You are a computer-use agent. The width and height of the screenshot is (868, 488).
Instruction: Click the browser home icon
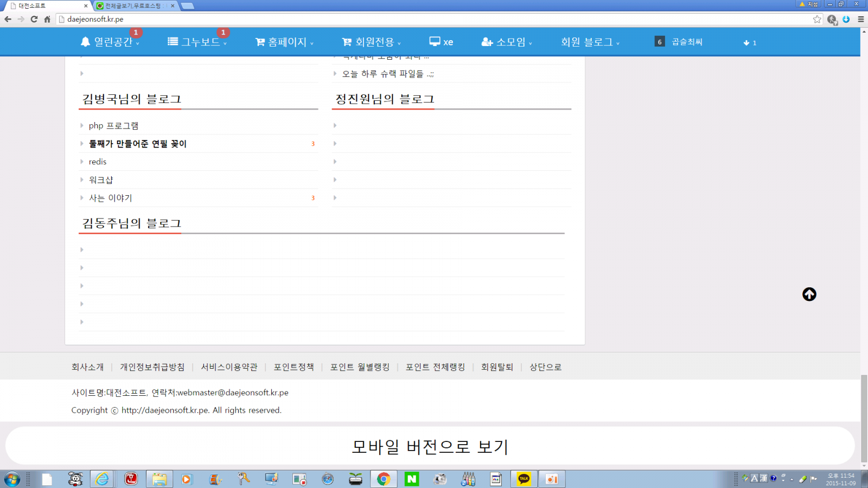pos(47,19)
